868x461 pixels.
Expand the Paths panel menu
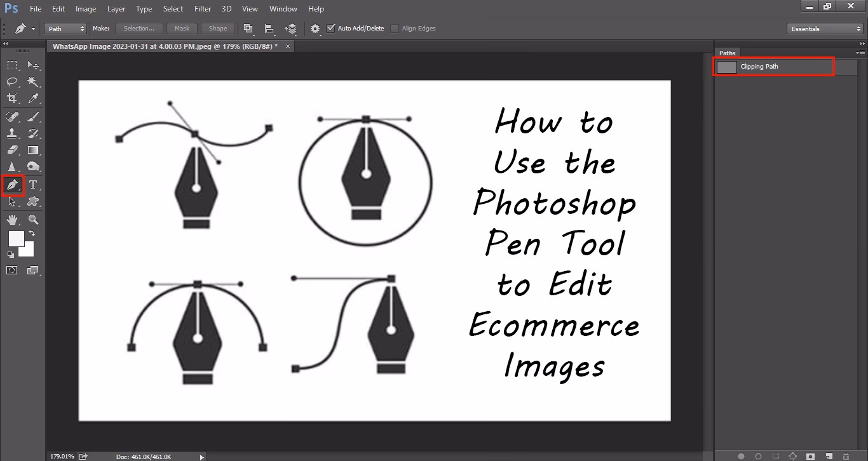(862, 53)
